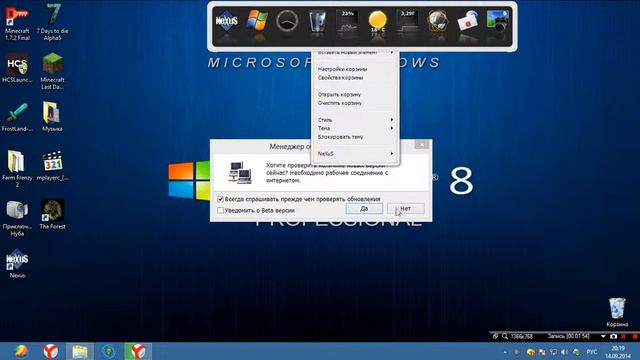Select Minecraft Last Da... desktop icon
640x360 pixels.
tap(52, 71)
